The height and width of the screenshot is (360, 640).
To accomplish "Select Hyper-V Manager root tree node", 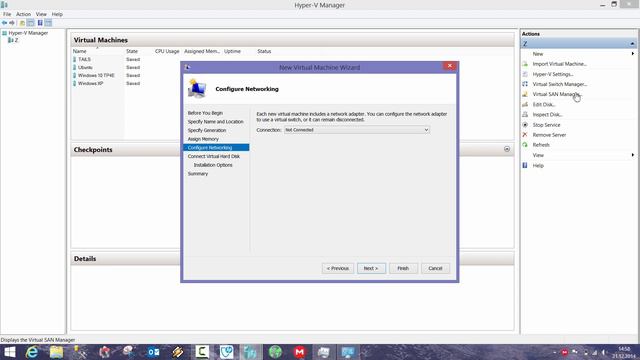I will click(x=28, y=33).
